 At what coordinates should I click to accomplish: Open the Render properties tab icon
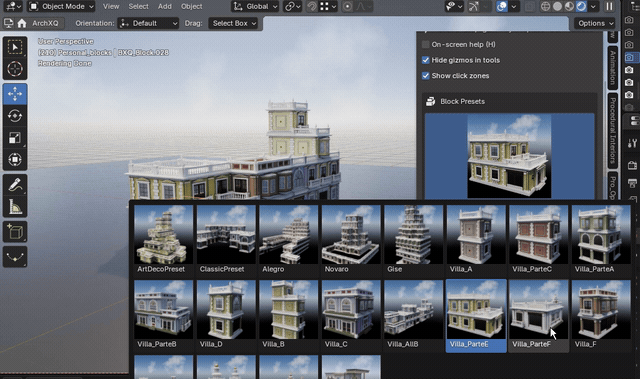coord(632,165)
